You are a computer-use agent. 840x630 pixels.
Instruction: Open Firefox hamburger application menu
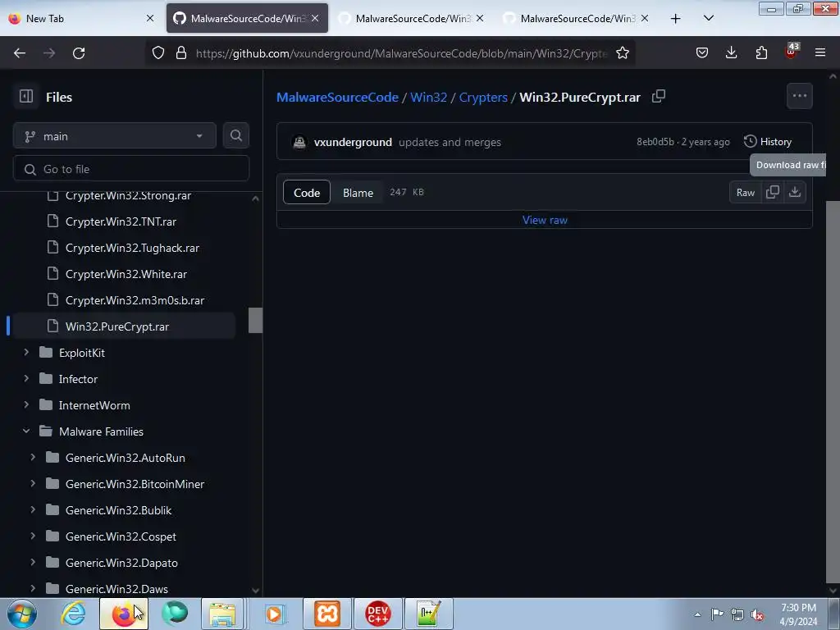pyautogui.click(x=820, y=53)
